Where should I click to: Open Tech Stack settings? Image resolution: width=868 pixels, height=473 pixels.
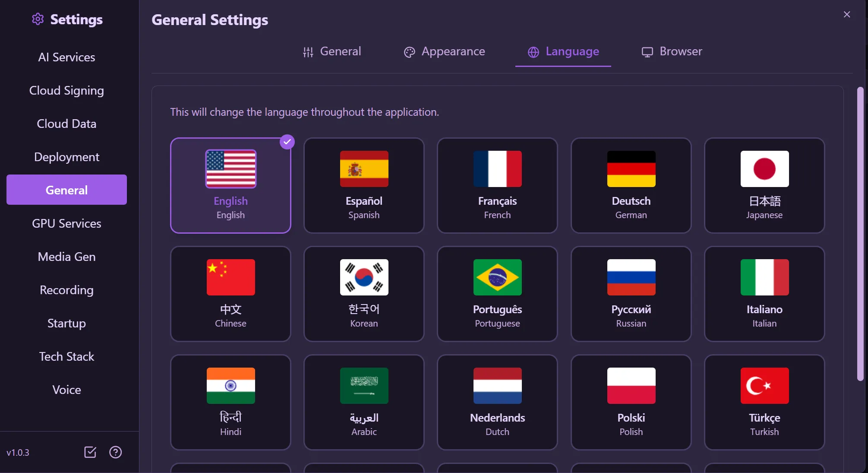point(66,356)
